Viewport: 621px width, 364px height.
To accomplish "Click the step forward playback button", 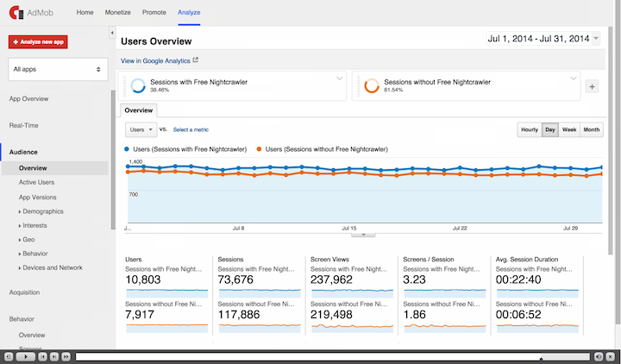I will click(x=54, y=357).
